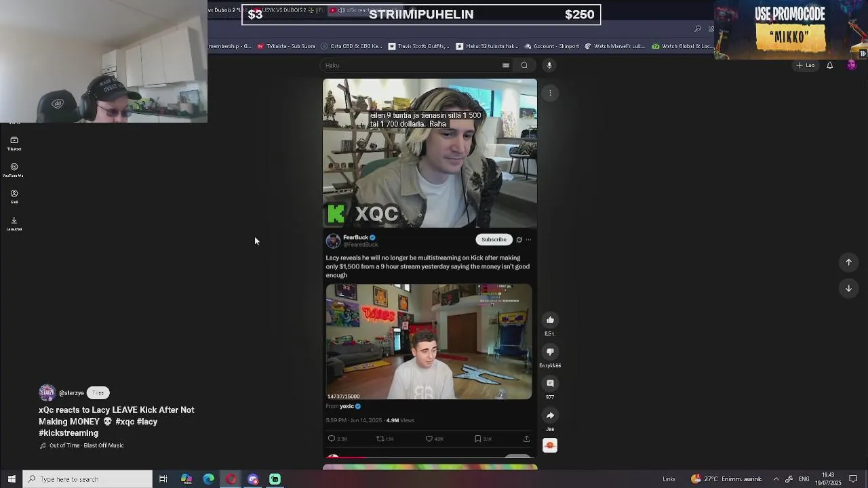Open Travis Scott Outfits bookmark
This screenshot has width=868, height=488.
point(418,46)
